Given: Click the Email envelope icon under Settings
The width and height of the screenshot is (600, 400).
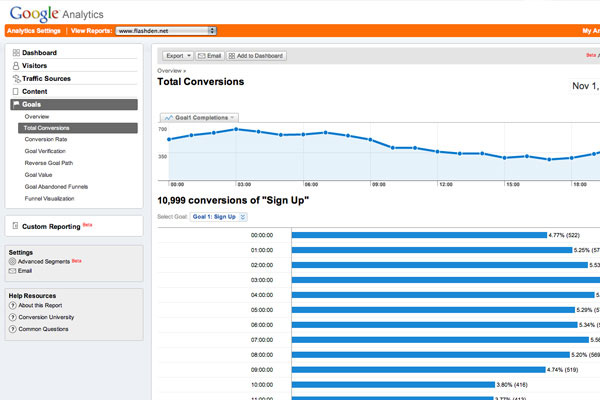Looking at the screenshot, I should [12, 271].
